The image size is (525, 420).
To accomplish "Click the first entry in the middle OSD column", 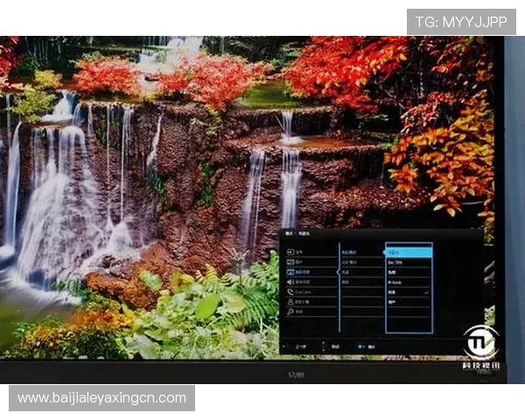I will click(348, 251).
